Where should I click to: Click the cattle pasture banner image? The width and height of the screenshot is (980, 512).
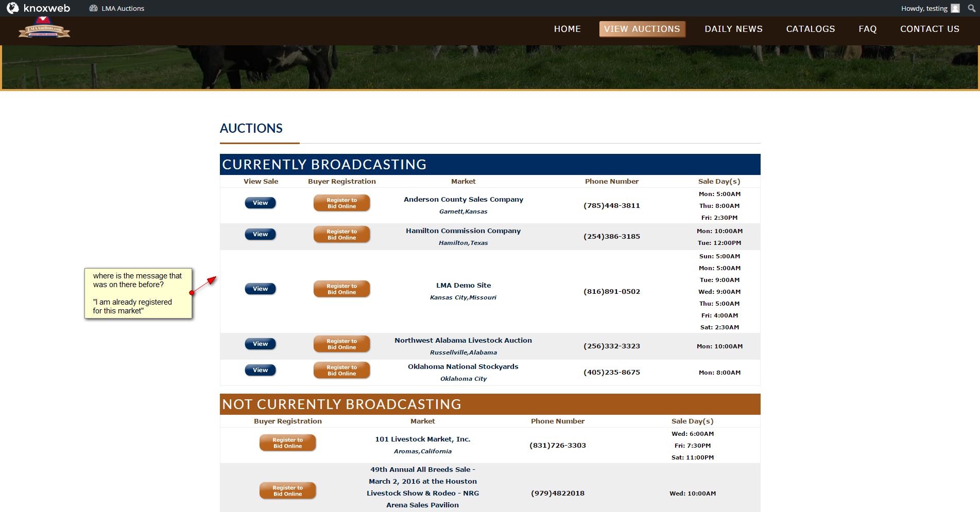(x=490, y=67)
